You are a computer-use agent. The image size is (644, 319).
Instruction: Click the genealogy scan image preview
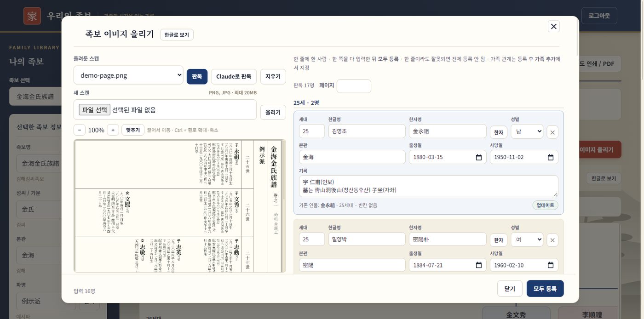coord(180,206)
